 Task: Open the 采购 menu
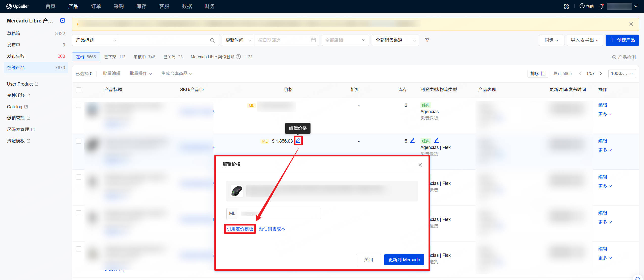click(119, 6)
